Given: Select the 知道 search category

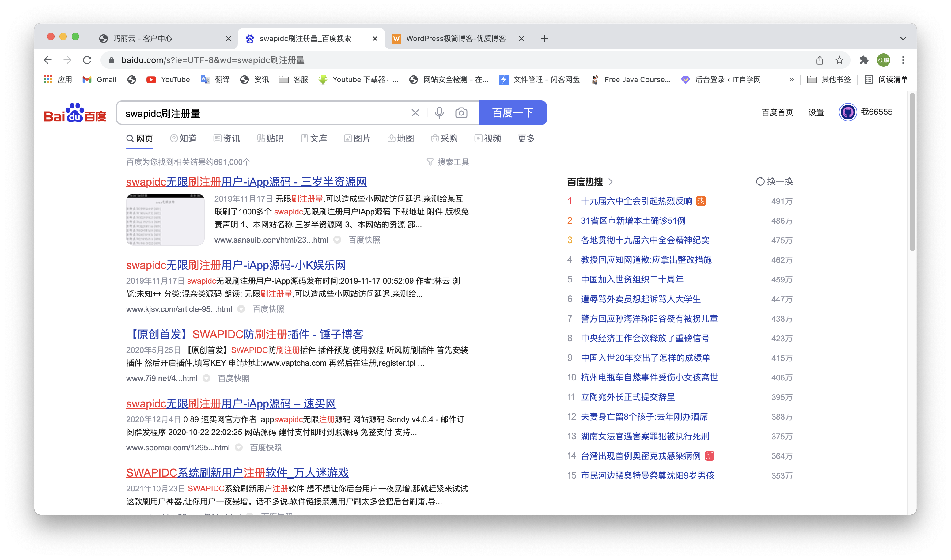Looking at the screenshot, I should [x=184, y=138].
